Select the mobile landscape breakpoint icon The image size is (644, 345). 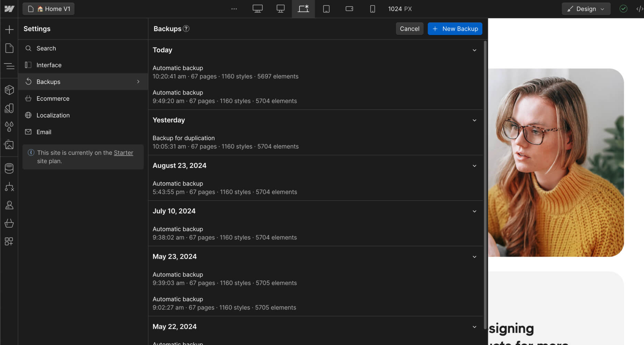[349, 9]
